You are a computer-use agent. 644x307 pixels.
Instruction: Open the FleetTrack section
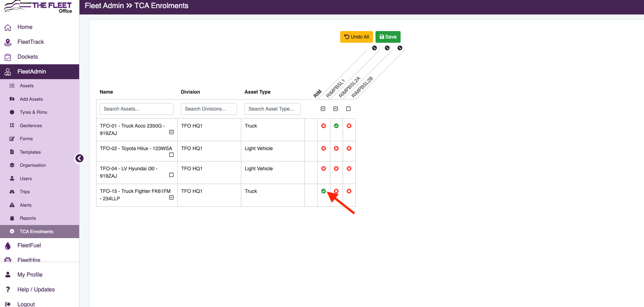(x=40, y=42)
